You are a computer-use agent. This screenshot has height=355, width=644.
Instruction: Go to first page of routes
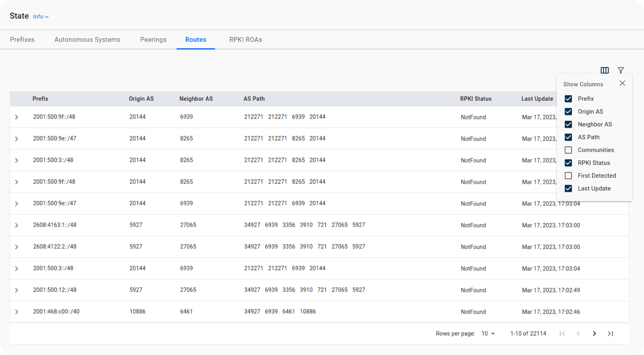562,333
